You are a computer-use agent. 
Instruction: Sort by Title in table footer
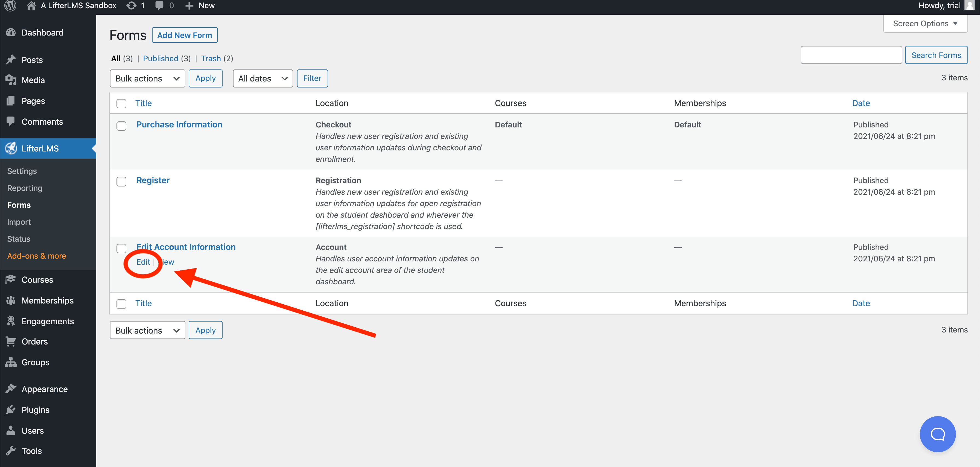pos(144,303)
